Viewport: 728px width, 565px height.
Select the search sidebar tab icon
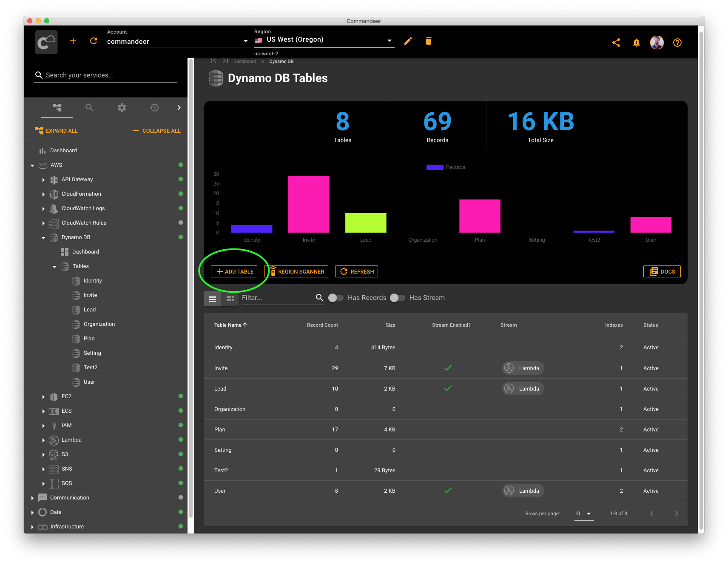(x=89, y=108)
